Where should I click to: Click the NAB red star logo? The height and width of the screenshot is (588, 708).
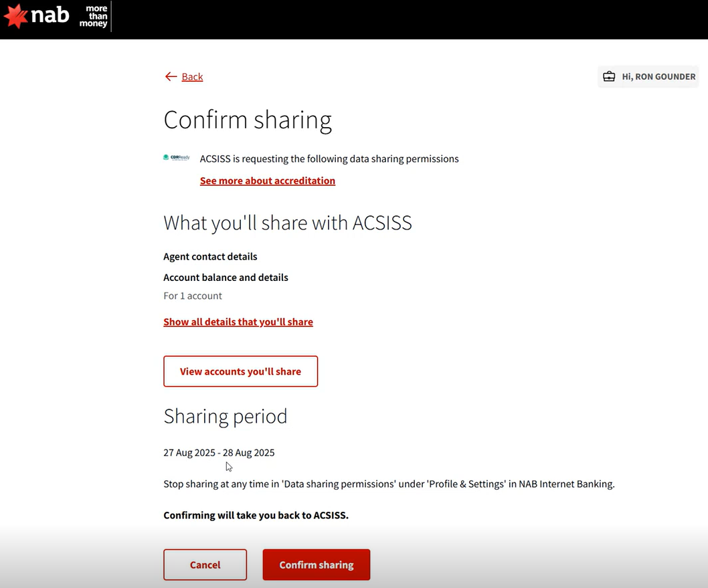click(x=15, y=16)
